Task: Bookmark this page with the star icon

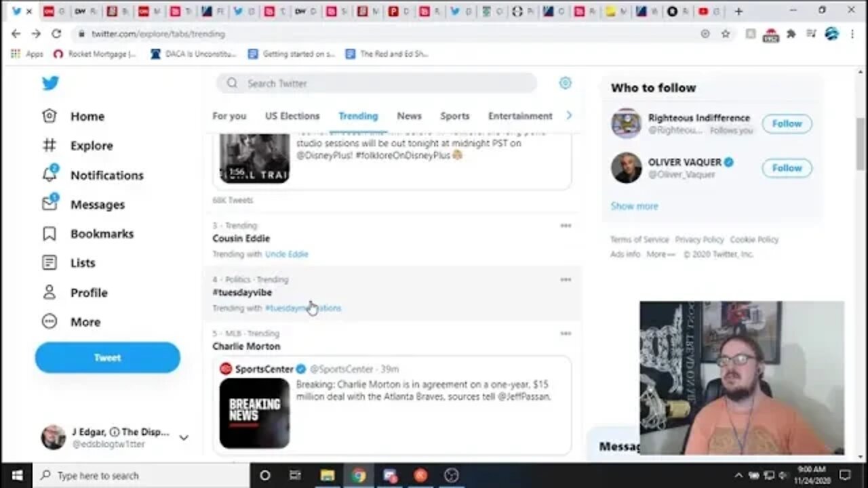Action: tap(726, 33)
